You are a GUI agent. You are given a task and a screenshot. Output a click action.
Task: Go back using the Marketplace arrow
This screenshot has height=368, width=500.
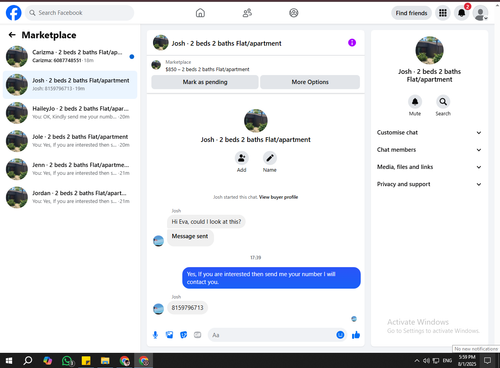point(12,35)
